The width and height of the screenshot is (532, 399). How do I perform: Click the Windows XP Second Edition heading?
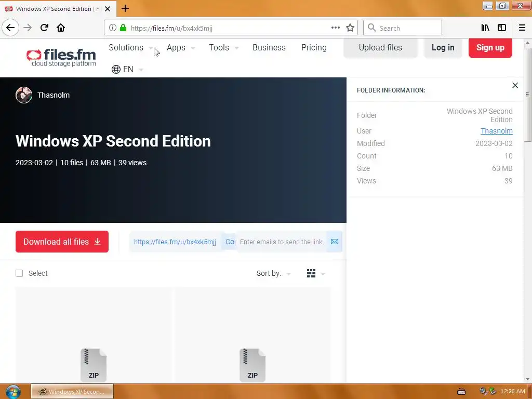(113, 141)
